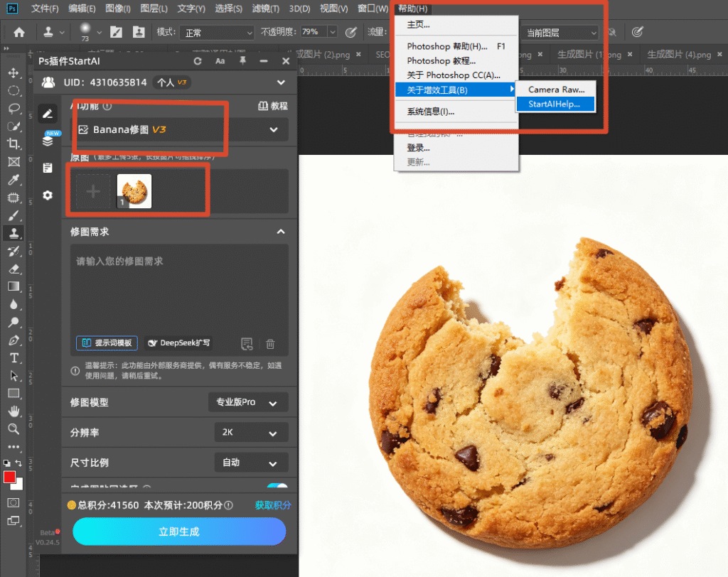Switch to 生成图片 (4).png tab
Screen dimensions: 728x577
[x=678, y=54]
